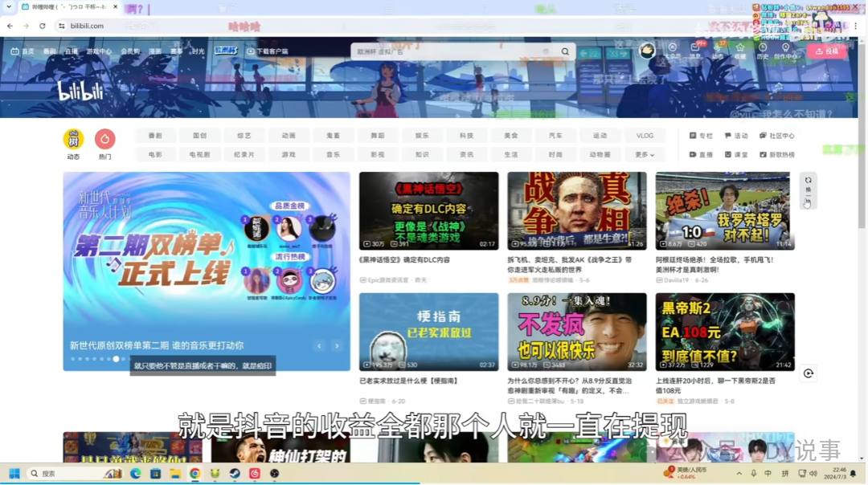Open the 新世代音乐人计划 banner
This screenshot has height=485, width=868.
[x=207, y=271]
